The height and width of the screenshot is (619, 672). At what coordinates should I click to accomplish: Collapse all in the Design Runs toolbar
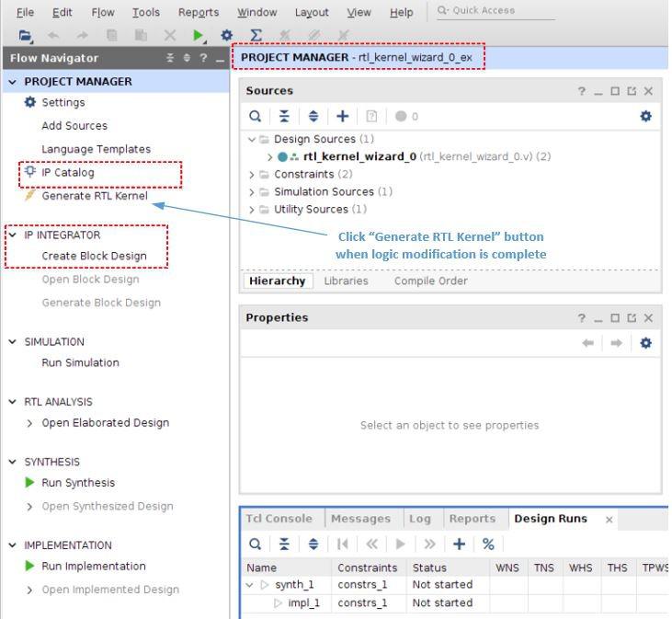284,544
